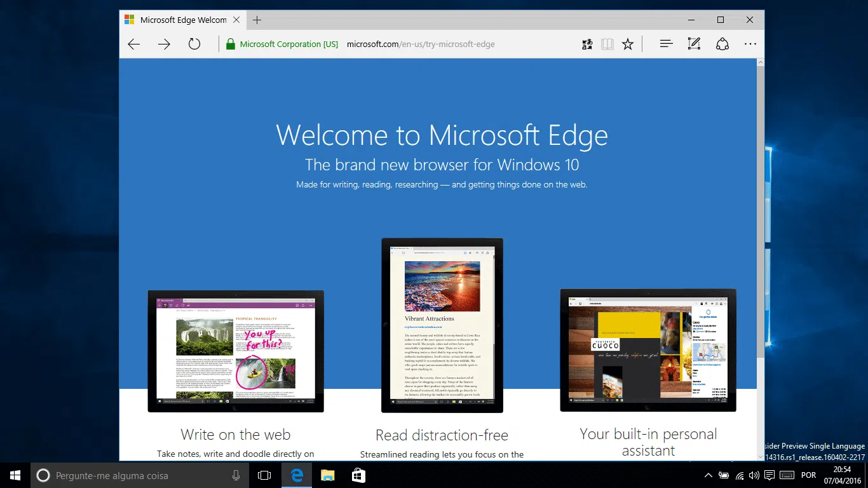Open the More actions menu
Screen dimensions: 868x488
tap(750, 44)
